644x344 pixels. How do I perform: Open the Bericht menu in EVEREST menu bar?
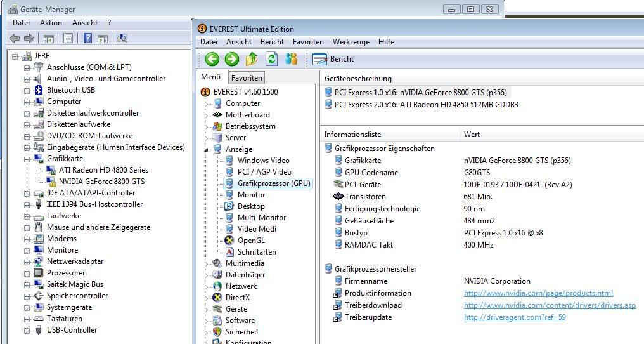click(272, 42)
